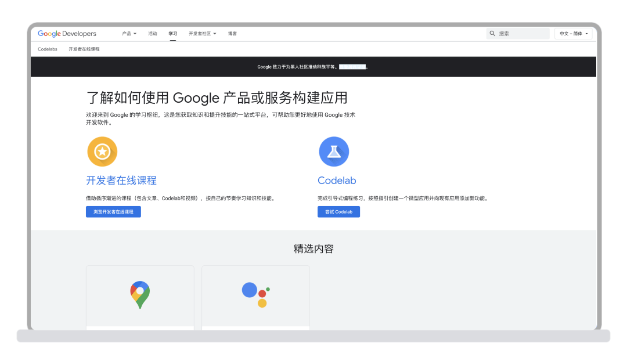This screenshot has height=364, width=627.
Task: Select the 博客 menu item
Action: pos(232,33)
